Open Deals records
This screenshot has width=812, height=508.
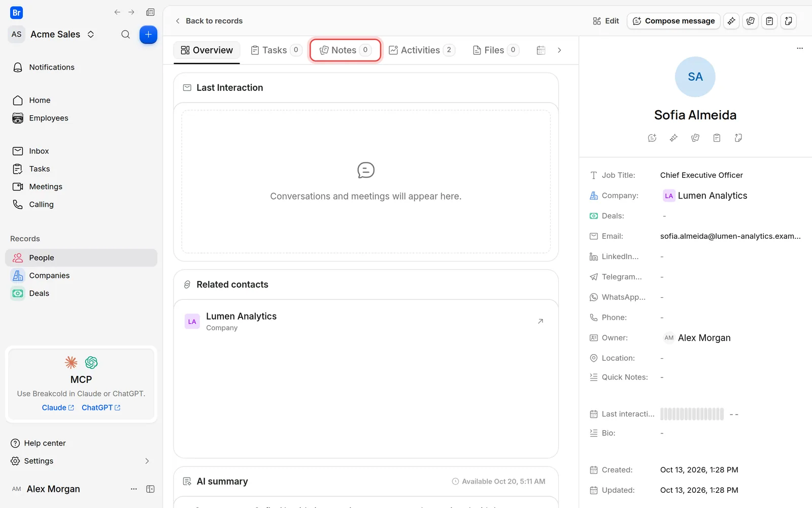(x=81, y=293)
